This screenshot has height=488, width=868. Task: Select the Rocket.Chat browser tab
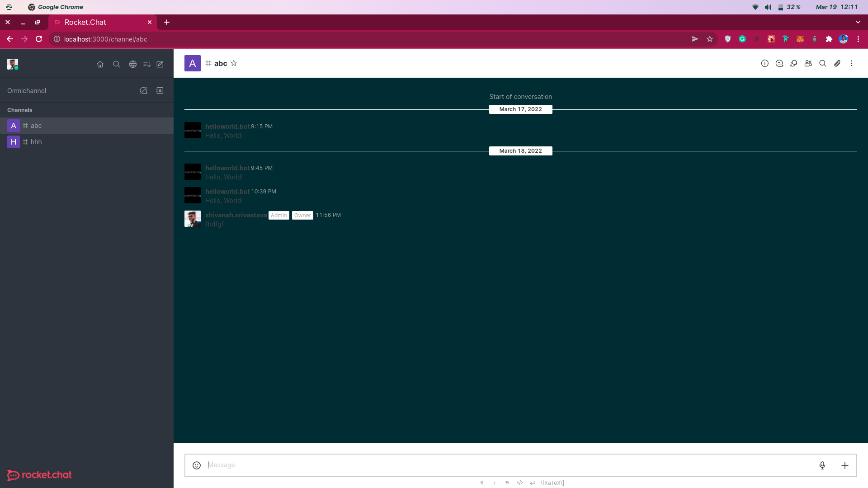coord(85,22)
